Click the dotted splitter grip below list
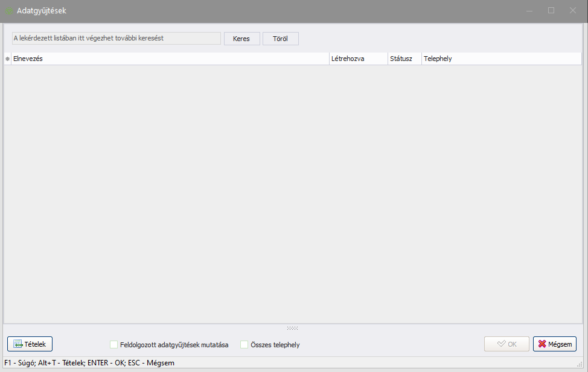The width and height of the screenshot is (588, 372). (x=293, y=328)
